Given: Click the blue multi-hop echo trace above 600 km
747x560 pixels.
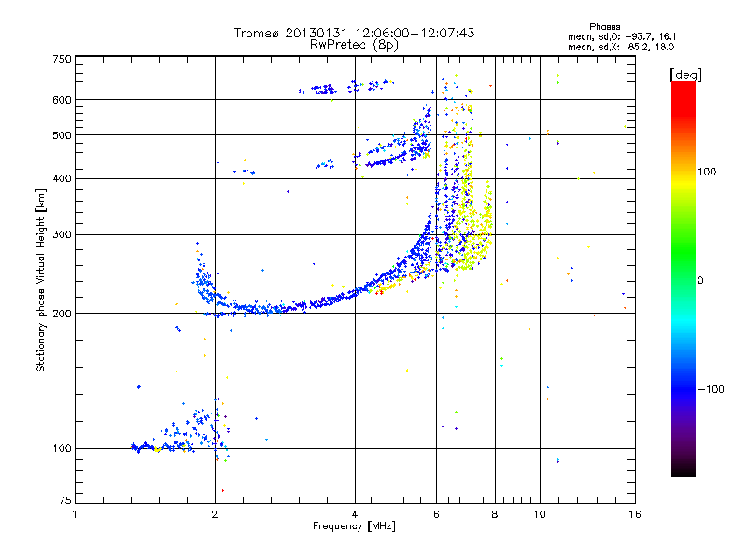Looking at the screenshot, I should 347,88.
